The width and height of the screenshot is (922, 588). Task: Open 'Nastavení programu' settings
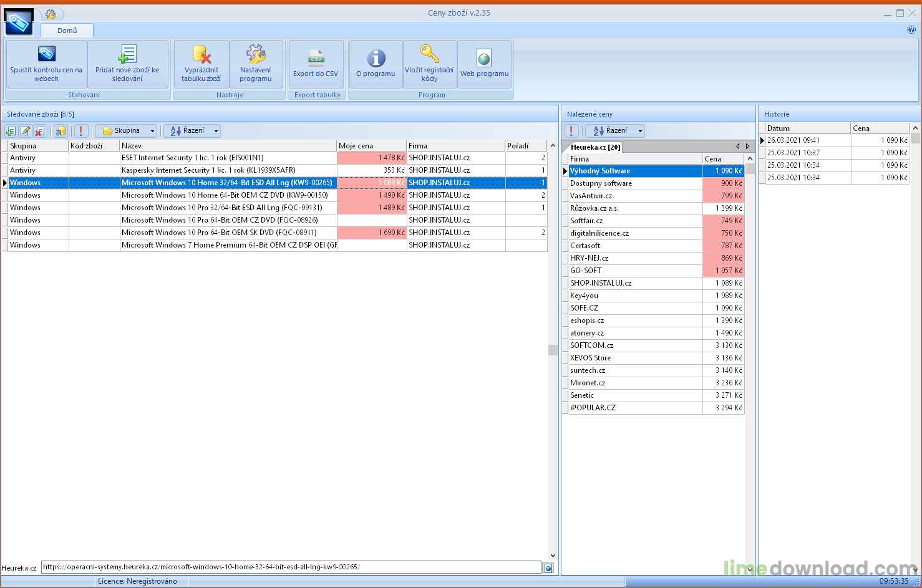pyautogui.click(x=256, y=64)
